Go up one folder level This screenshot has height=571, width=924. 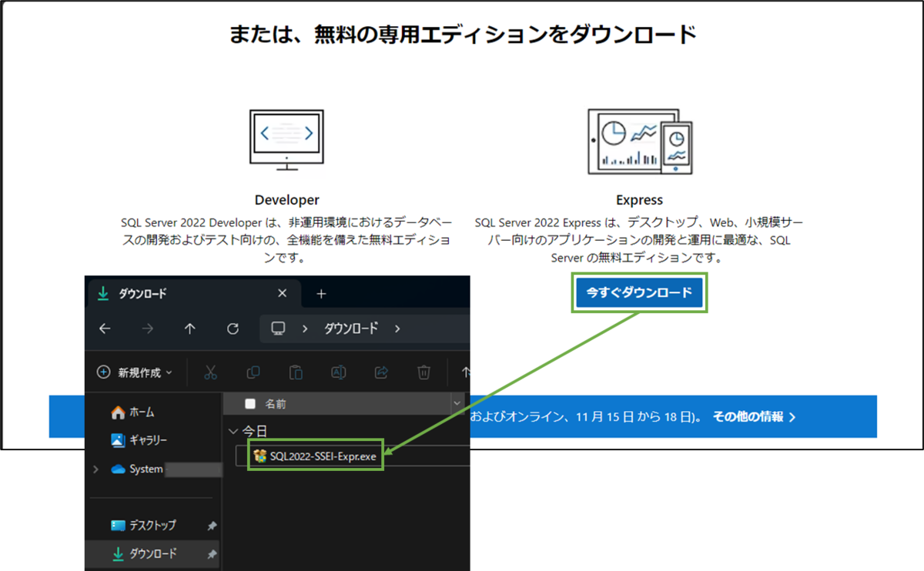point(190,329)
